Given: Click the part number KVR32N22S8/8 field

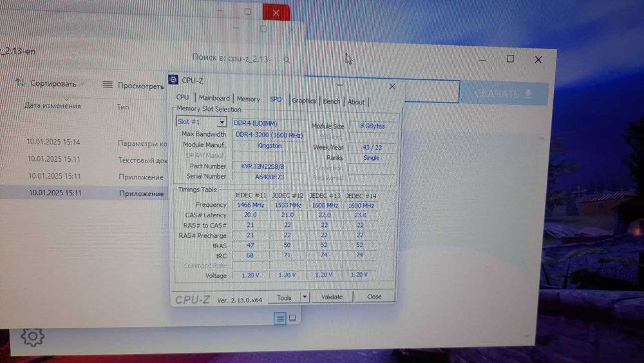Looking at the screenshot, I should pyautogui.click(x=269, y=166).
